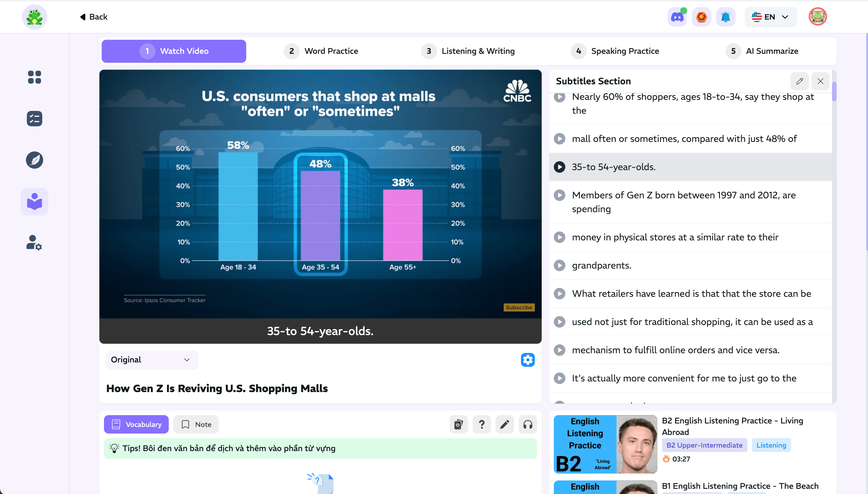868x494 pixels.
Task: Go back using the Back button
Action: point(94,17)
